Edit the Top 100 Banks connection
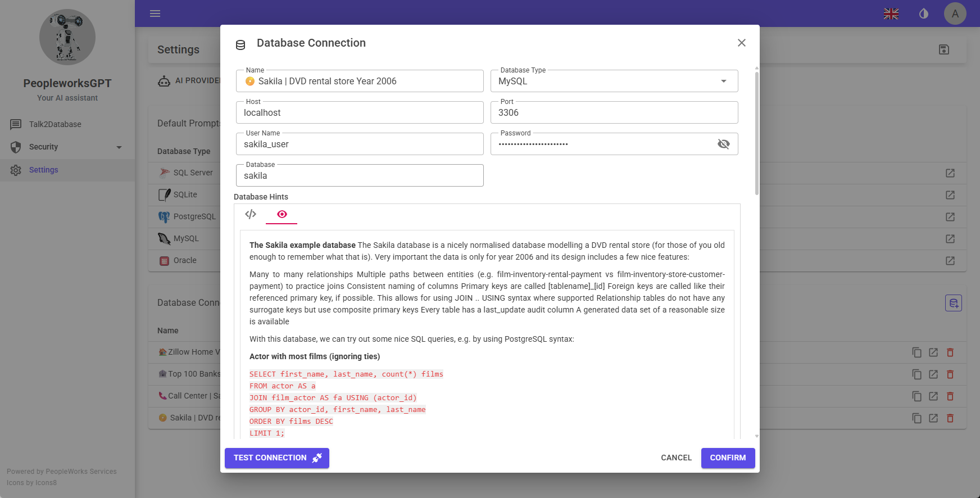This screenshot has width=980, height=498. tap(933, 374)
